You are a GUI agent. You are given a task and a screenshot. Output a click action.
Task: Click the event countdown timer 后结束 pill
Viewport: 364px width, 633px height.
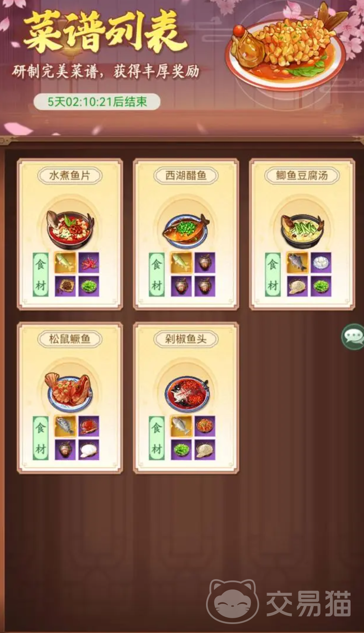point(97,101)
